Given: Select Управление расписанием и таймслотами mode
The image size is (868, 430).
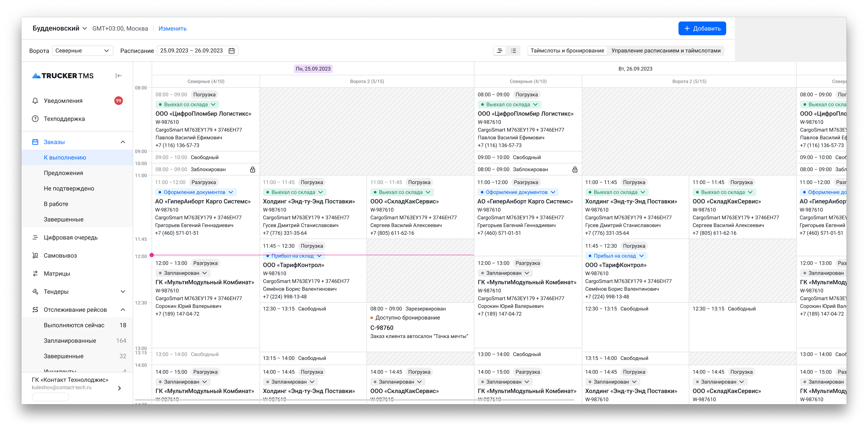Looking at the screenshot, I should click(x=665, y=50).
